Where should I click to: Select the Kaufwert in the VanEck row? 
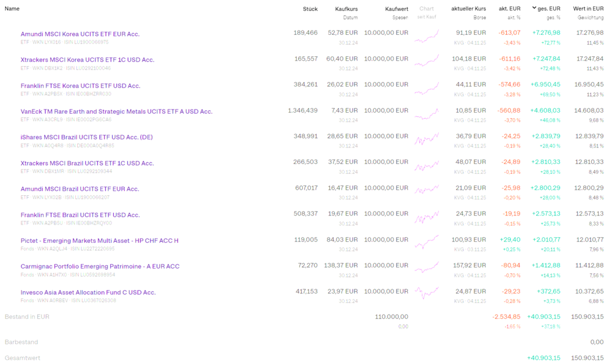click(386, 110)
